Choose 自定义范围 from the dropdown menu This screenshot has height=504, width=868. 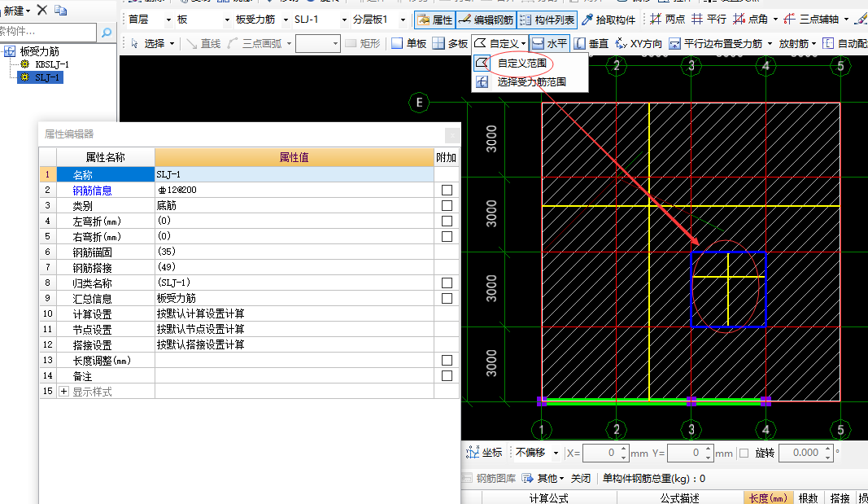[x=521, y=64]
